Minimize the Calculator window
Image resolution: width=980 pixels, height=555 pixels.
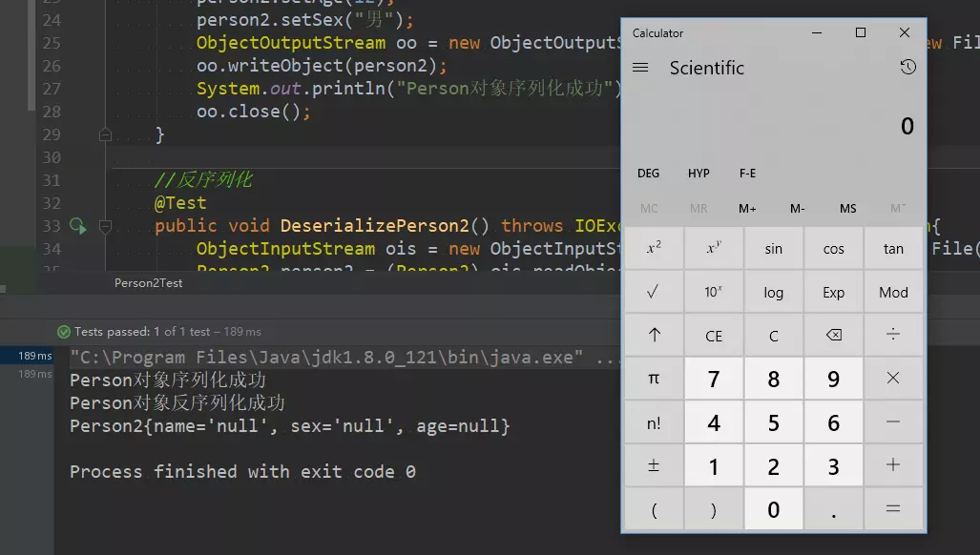pos(817,32)
